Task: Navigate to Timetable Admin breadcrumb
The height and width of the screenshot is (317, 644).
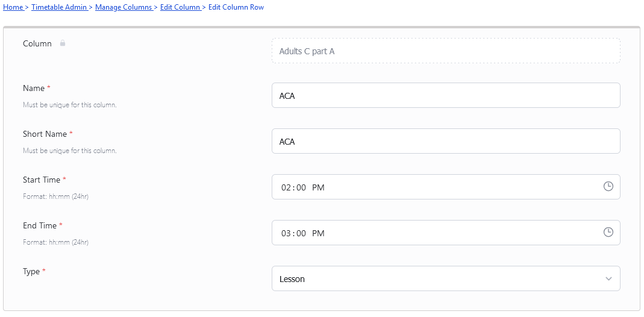Action: click(x=59, y=7)
